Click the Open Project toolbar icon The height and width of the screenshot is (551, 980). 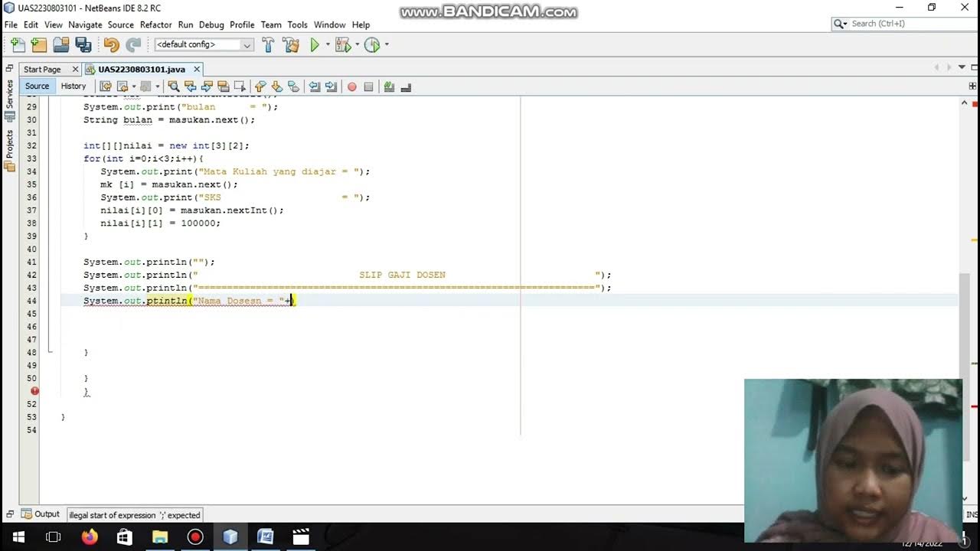(61, 45)
